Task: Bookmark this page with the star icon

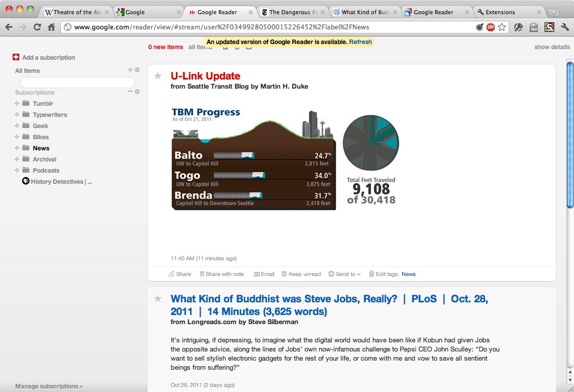Action: coord(502,27)
